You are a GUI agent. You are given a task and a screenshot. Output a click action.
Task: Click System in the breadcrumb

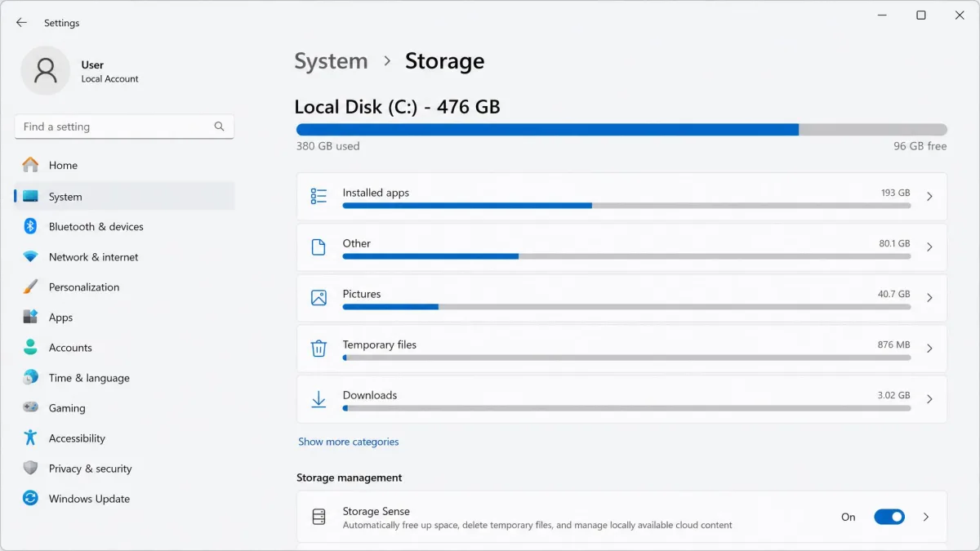tap(331, 61)
